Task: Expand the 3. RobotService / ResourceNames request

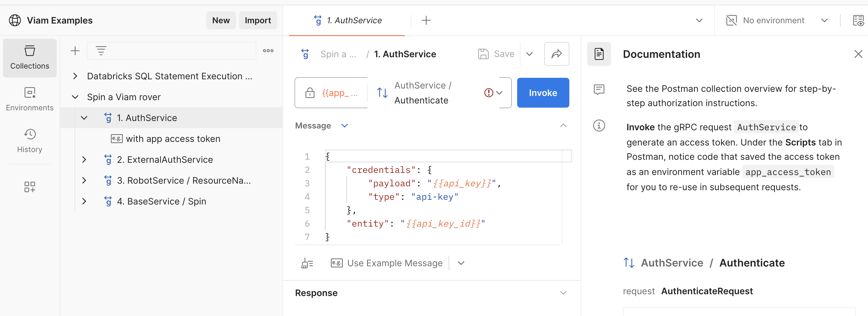Action: point(84,180)
